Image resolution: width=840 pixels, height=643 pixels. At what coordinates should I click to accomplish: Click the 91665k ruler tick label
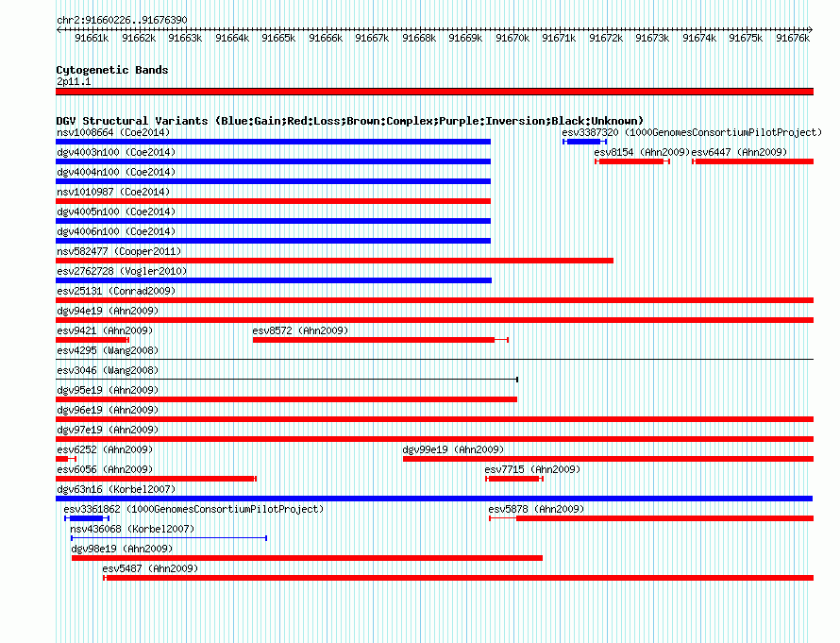(x=278, y=38)
